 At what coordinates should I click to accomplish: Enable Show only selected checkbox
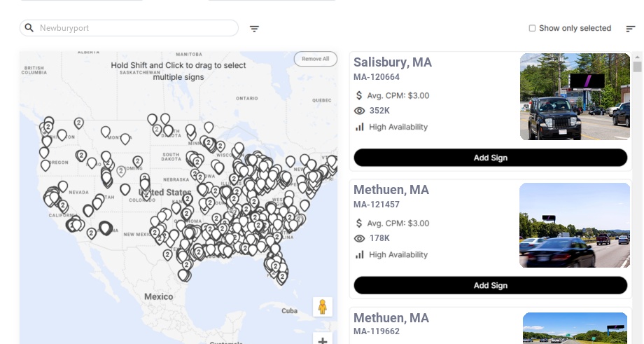[532, 29]
